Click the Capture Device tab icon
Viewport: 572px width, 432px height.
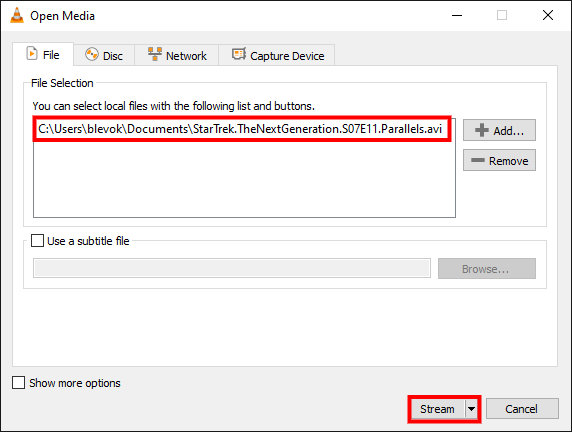[239, 54]
